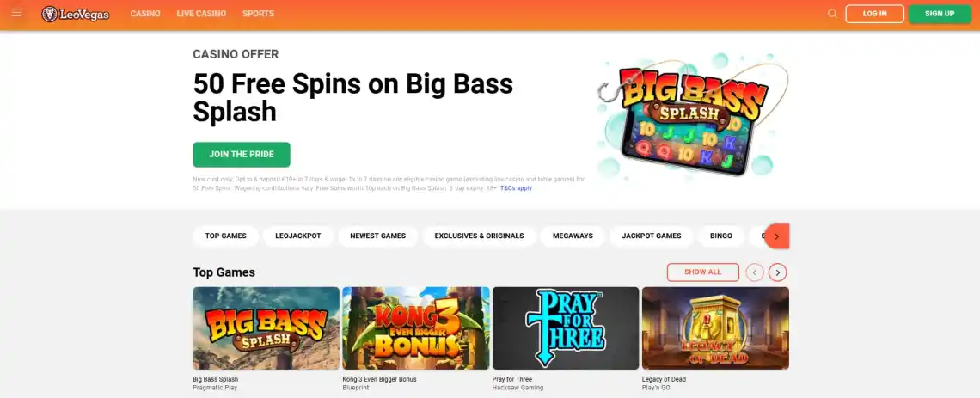Screen dimensions: 980x398
Task: Go to the Casino section
Action: coord(145,14)
